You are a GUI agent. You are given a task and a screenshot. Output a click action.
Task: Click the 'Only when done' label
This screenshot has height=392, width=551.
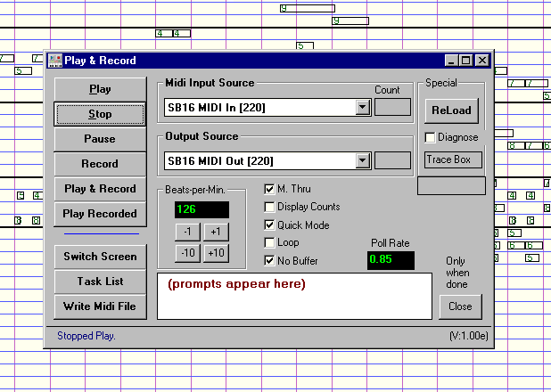point(457,273)
